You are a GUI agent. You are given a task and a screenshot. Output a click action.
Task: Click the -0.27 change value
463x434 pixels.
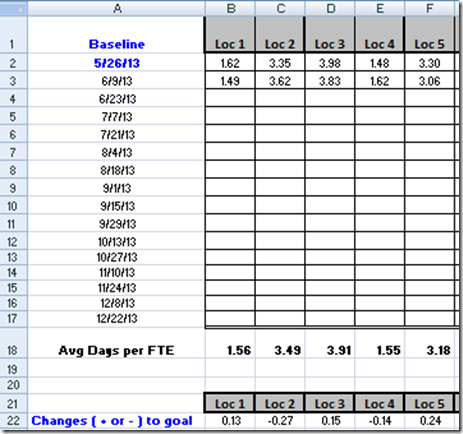pyautogui.click(x=280, y=421)
